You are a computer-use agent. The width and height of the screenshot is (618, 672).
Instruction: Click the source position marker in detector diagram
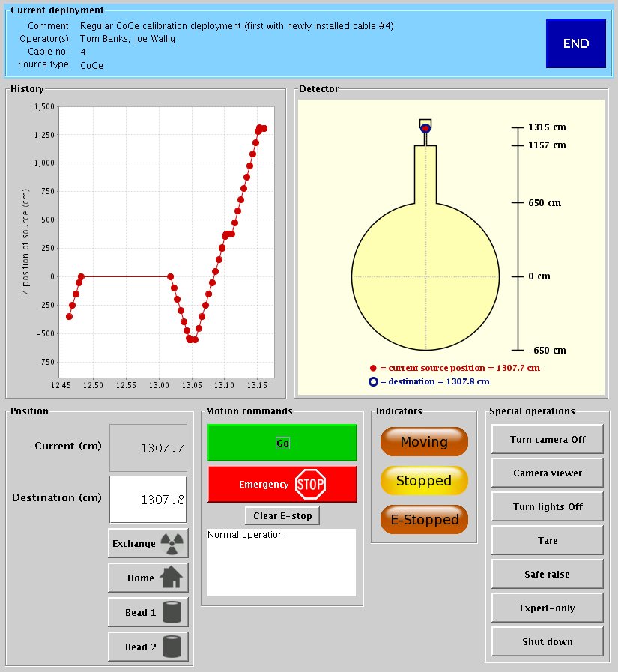(x=425, y=128)
